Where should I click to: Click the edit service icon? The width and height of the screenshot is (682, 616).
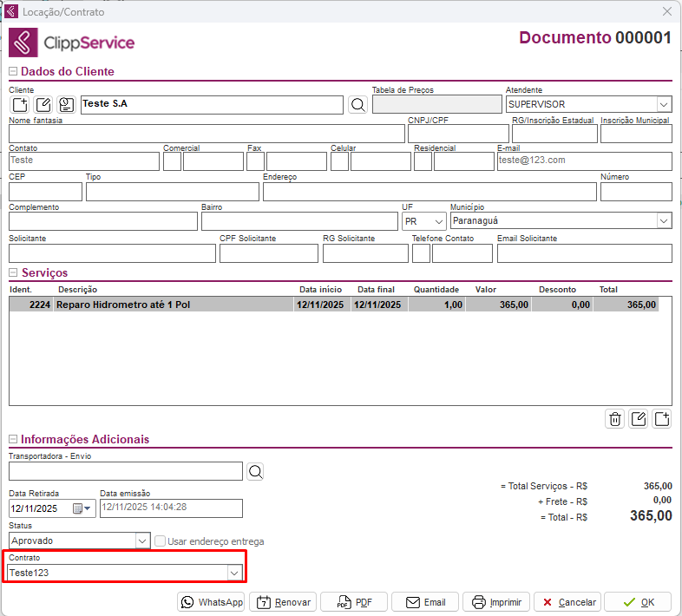pos(639,419)
